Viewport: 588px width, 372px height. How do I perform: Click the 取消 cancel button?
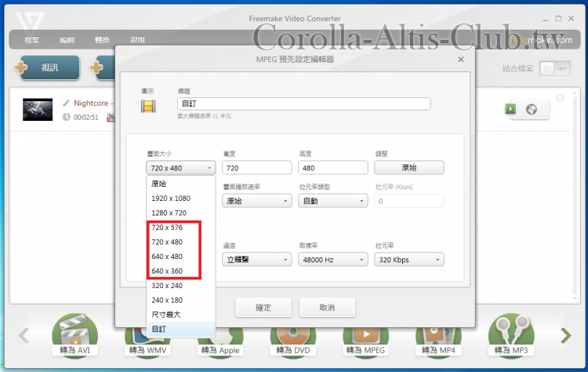327,308
